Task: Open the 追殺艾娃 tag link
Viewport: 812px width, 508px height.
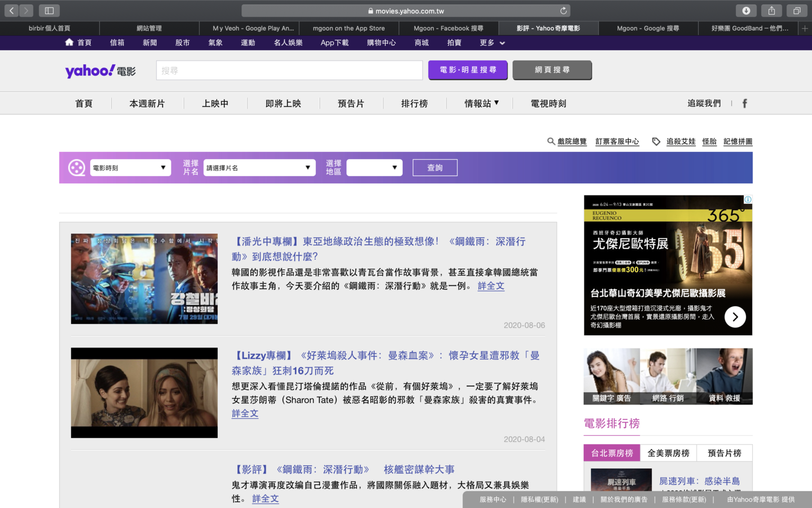Action: pyautogui.click(x=681, y=142)
